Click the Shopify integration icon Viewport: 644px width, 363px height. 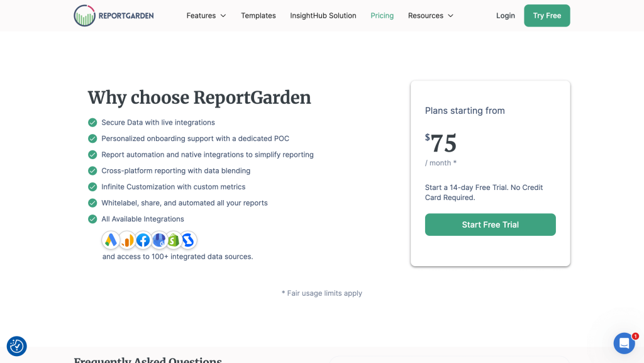[x=173, y=240]
